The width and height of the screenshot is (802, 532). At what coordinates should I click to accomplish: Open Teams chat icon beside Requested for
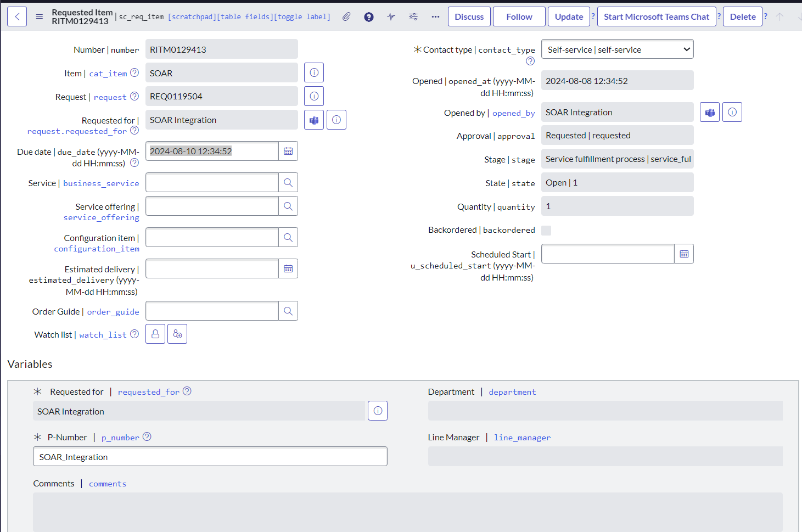[314, 120]
